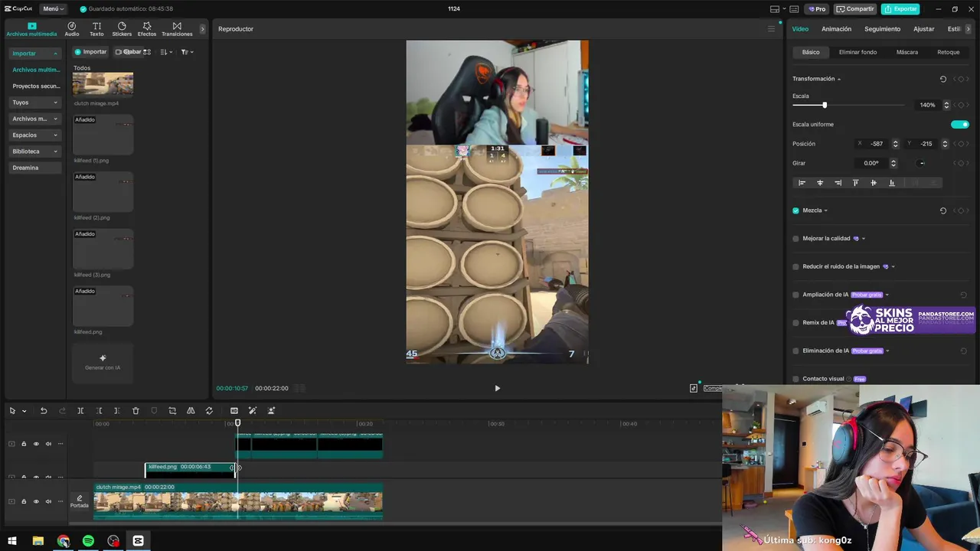
Task: Click the crop icon in timeline toolbar
Action: click(172, 411)
